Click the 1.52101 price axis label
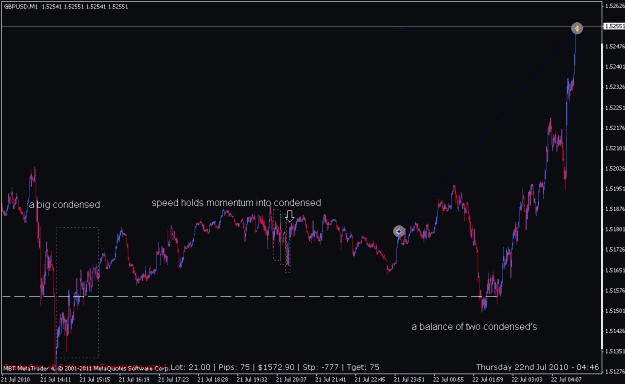The height and width of the screenshot is (384, 625). [615, 148]
